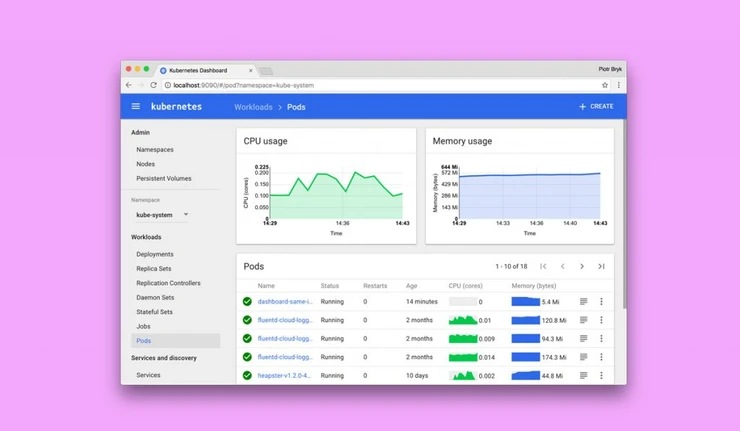This screenshot has height=431, width=740.
Task: Open Persistent Volumes in sidebar
Action: 164,178
